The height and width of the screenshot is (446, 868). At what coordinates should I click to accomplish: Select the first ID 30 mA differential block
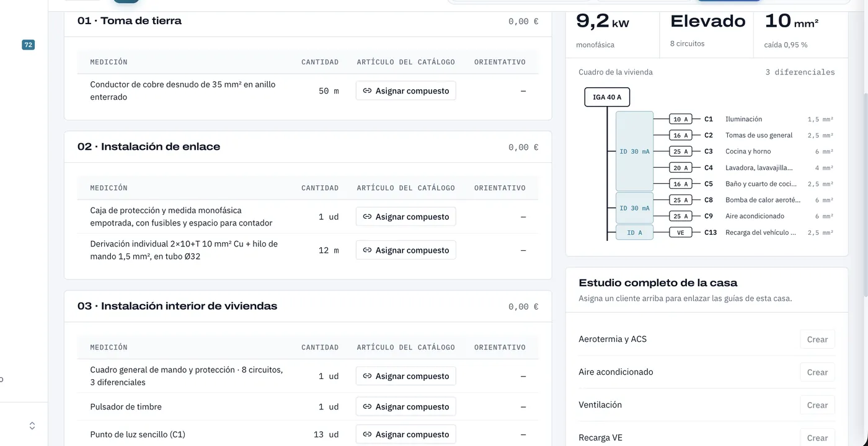[634, 151]
